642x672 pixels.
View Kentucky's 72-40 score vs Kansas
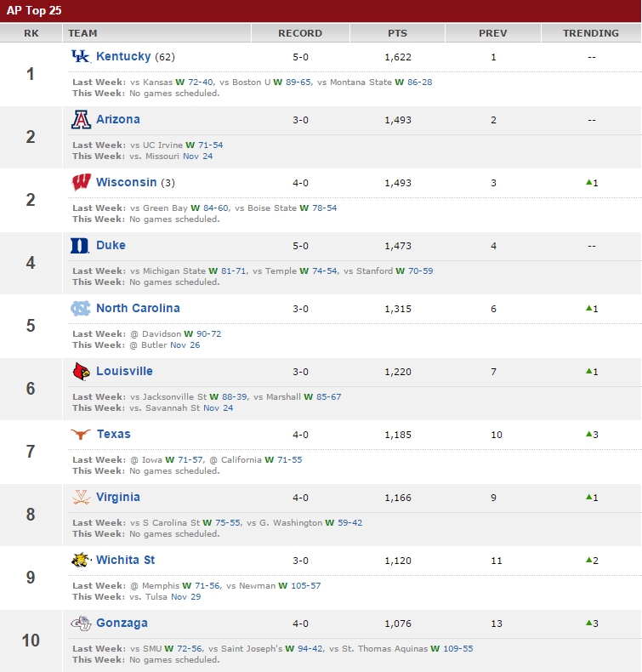201,83
